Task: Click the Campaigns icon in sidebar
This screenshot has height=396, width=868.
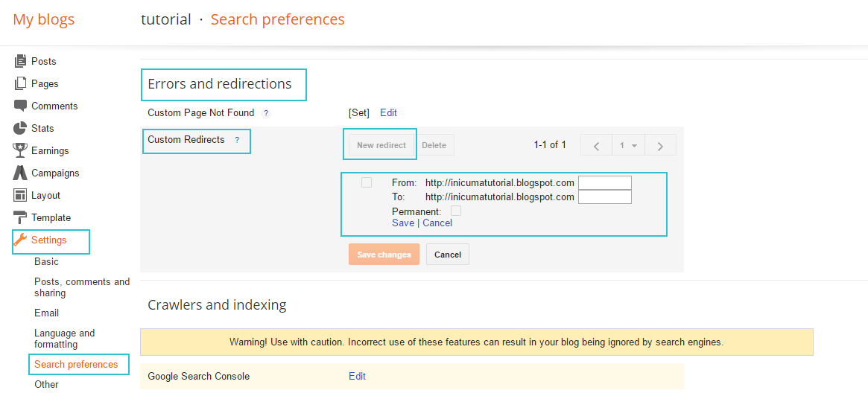Action: point(20,173)
